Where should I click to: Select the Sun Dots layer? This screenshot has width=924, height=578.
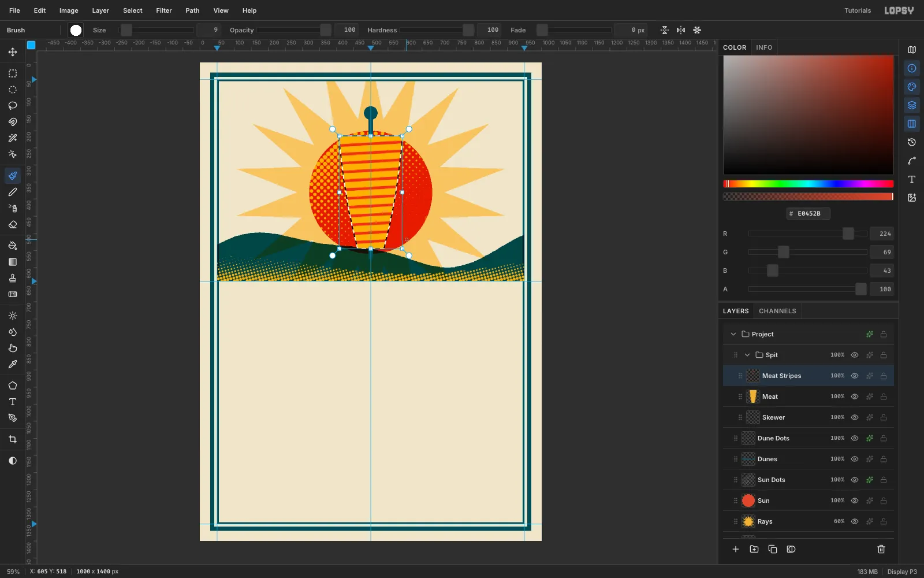pos(808,480)
